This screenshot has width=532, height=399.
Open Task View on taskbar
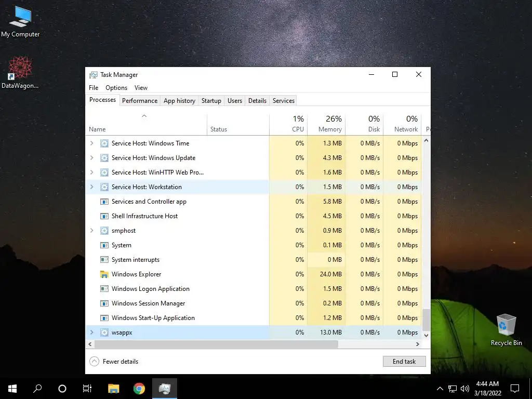(87, 389)
